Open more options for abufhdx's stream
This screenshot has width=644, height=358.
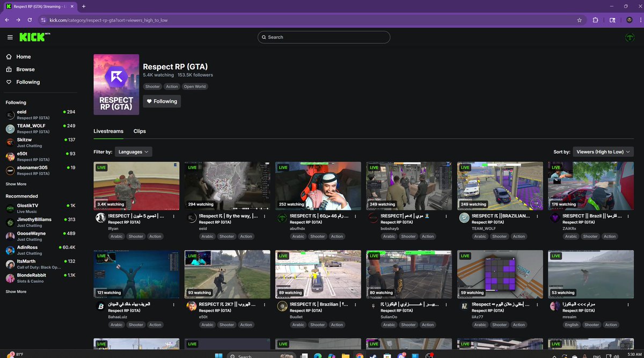pos(355,216)
